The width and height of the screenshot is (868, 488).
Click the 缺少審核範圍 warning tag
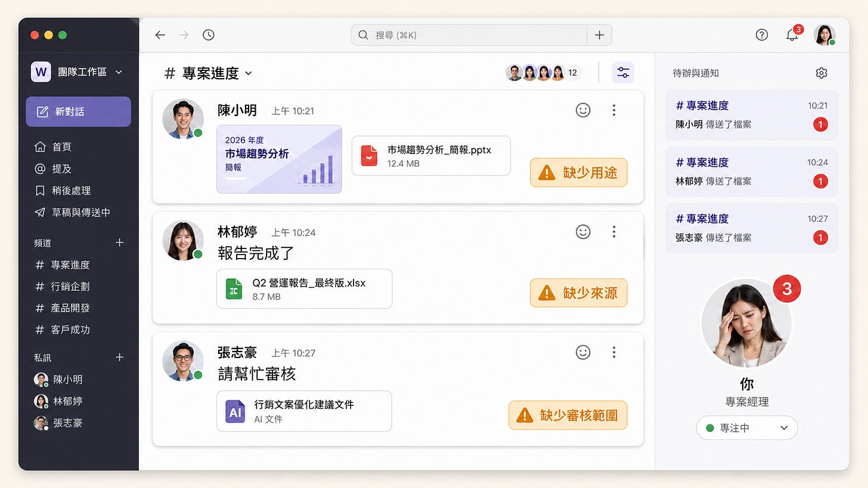tap(568, 415)
